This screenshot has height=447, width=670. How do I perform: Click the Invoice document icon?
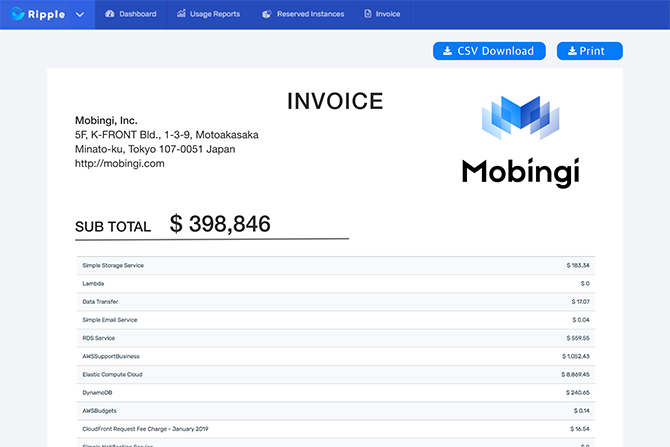(x=367, y=14)
